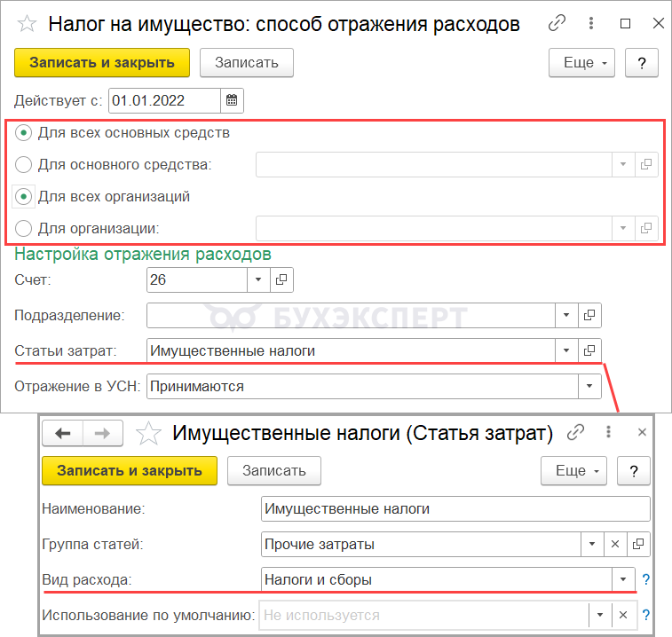Expand Подразделение dropdown list
This screenshot has width=672, height=637.
coord(566,315)
